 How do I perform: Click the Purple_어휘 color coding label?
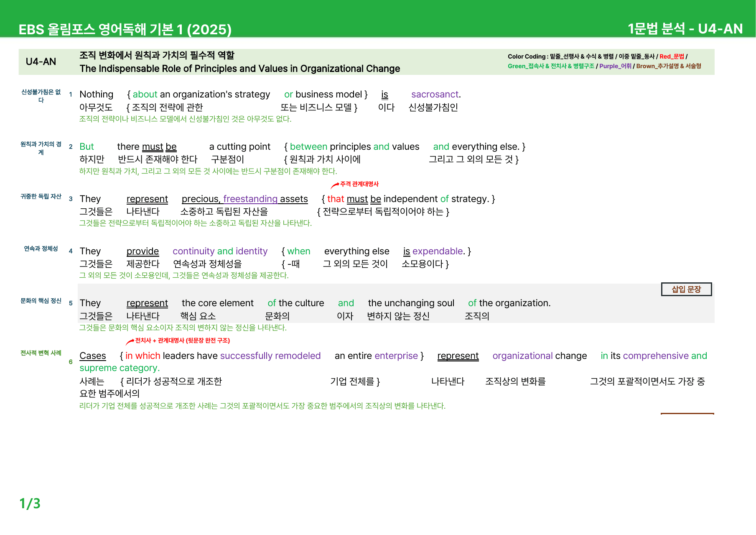615,66
